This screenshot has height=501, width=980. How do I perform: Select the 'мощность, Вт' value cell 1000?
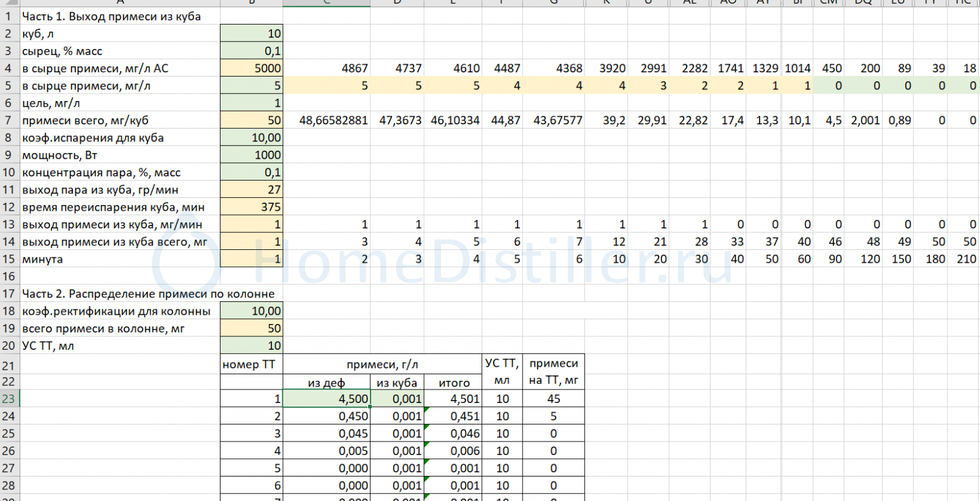pyautogui.click(x=251, y=156)
